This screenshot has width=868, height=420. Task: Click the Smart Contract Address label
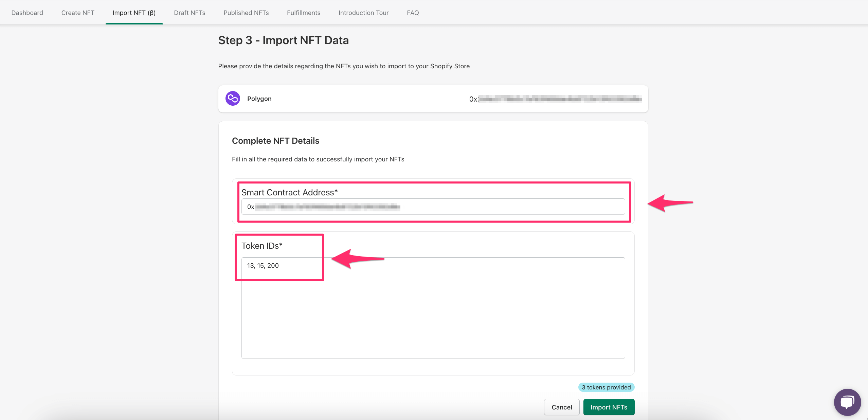pyautogui.click(x=289, y=192)
